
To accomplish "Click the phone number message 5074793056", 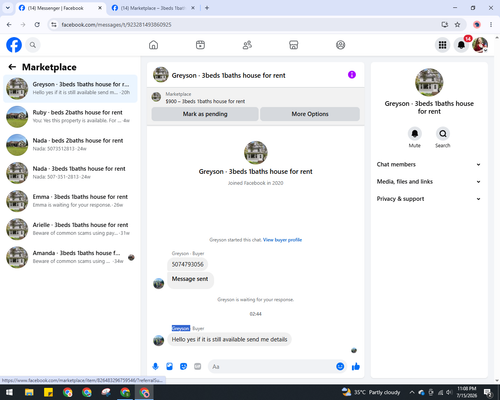I will [187, 264].
